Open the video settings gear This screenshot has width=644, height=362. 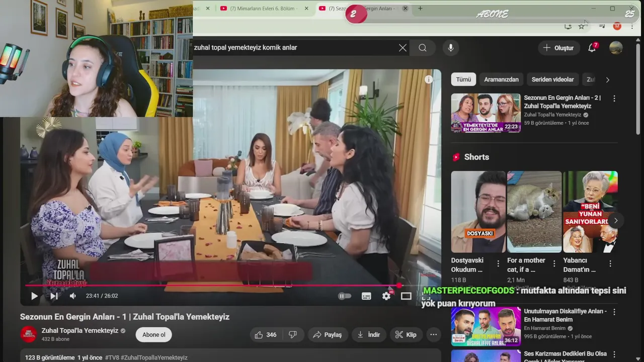386,296
